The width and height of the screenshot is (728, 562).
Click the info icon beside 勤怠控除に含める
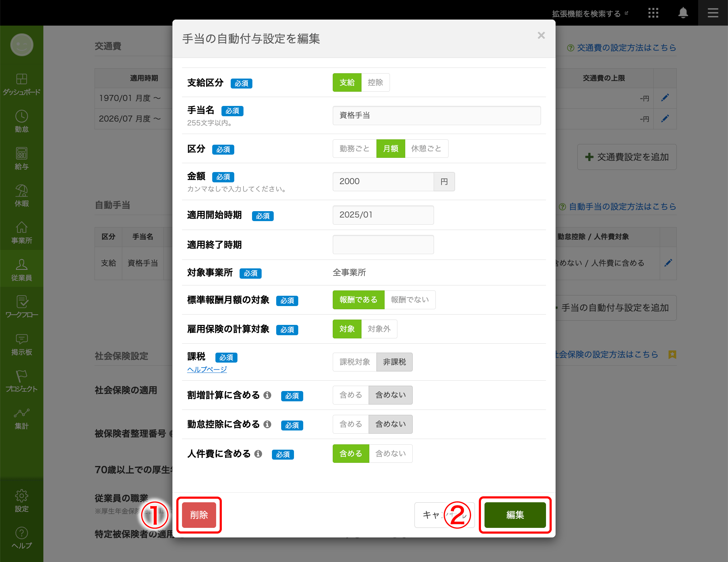267,424
